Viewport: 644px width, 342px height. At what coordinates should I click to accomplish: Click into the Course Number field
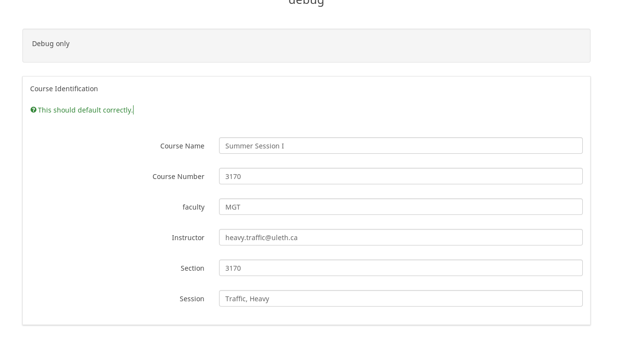tap(400, 176)
